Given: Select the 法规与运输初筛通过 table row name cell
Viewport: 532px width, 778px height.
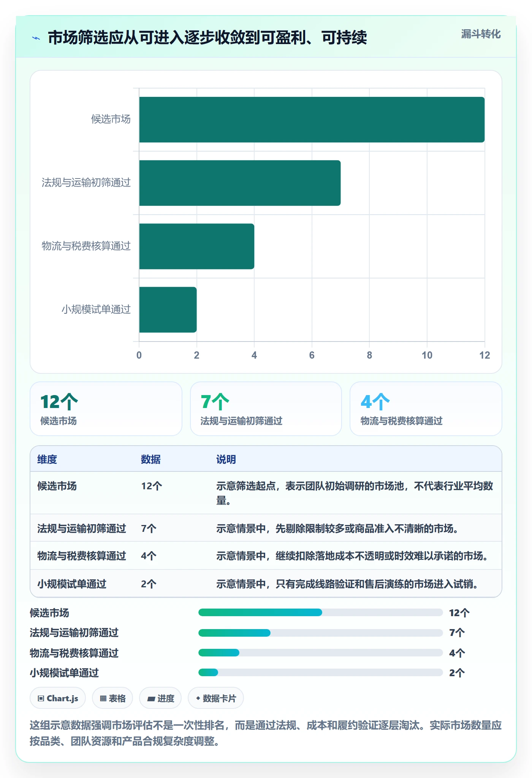Looking at the screenshot, I should 82,528.
